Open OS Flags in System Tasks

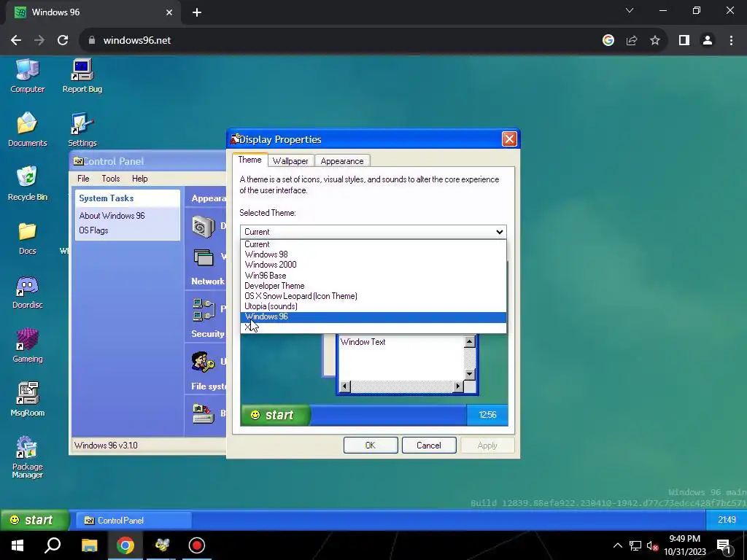point(93,230)
